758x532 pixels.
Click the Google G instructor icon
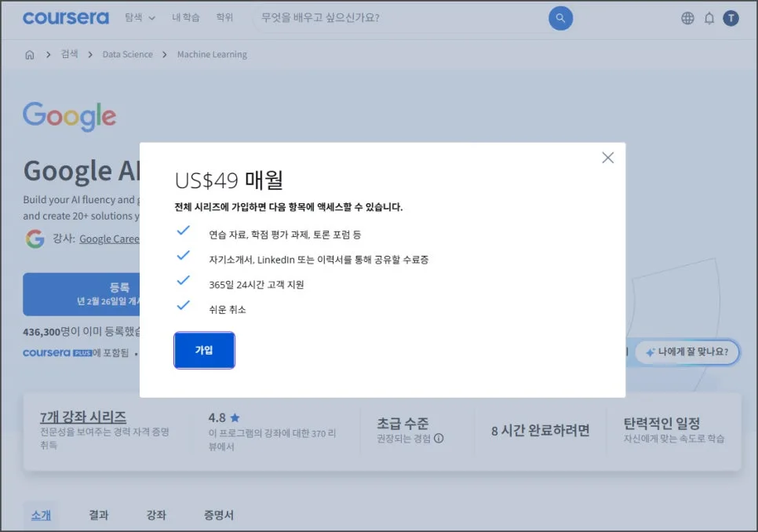tap(35, 239)
